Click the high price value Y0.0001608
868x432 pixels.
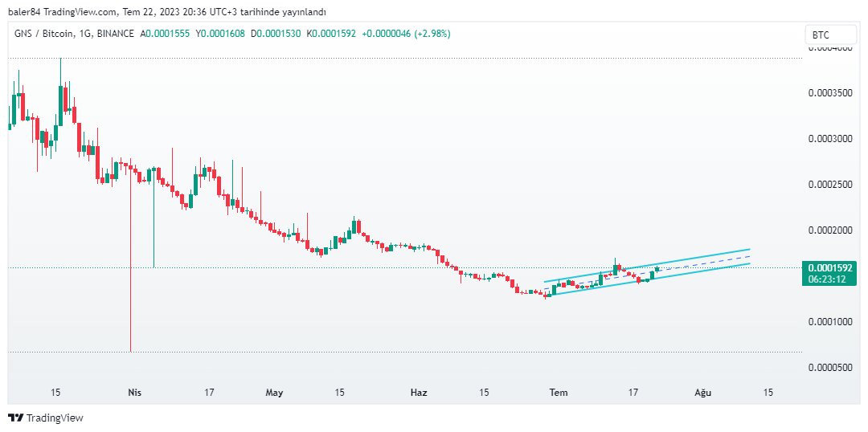220,34
